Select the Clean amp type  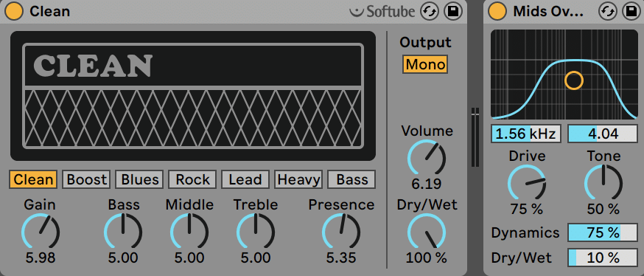[33, 180]
